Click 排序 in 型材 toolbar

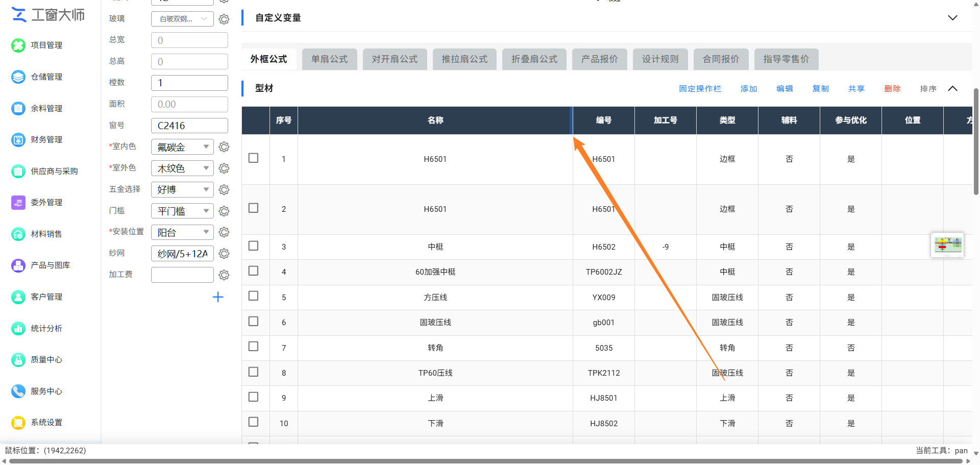click(x=928, y=89)
